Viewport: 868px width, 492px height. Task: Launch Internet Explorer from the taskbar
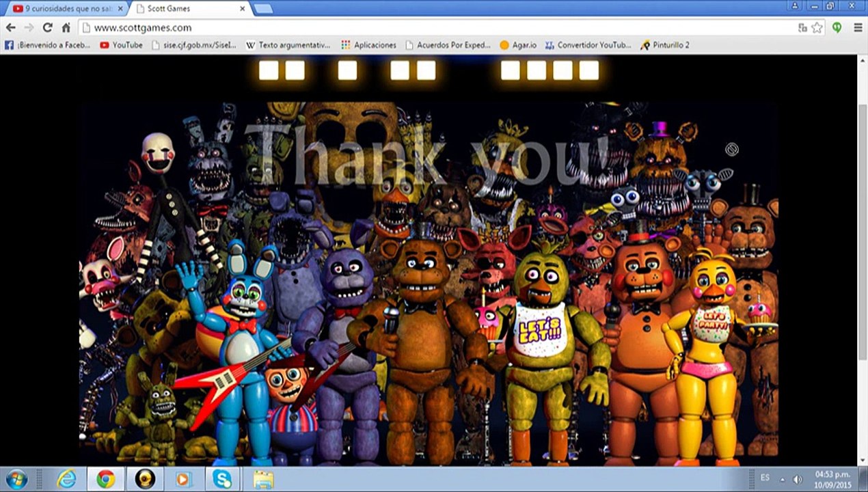pos(66,479)
